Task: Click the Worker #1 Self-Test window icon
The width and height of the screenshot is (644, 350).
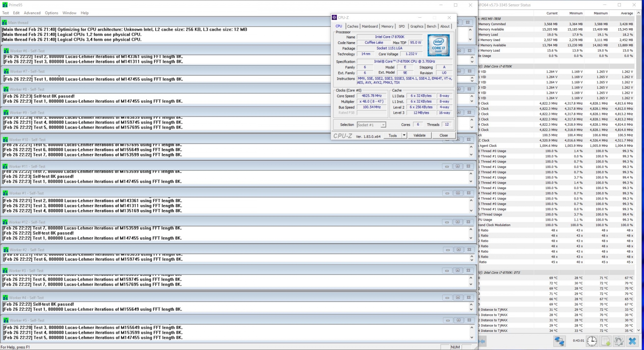Action: tap(5, 193)
